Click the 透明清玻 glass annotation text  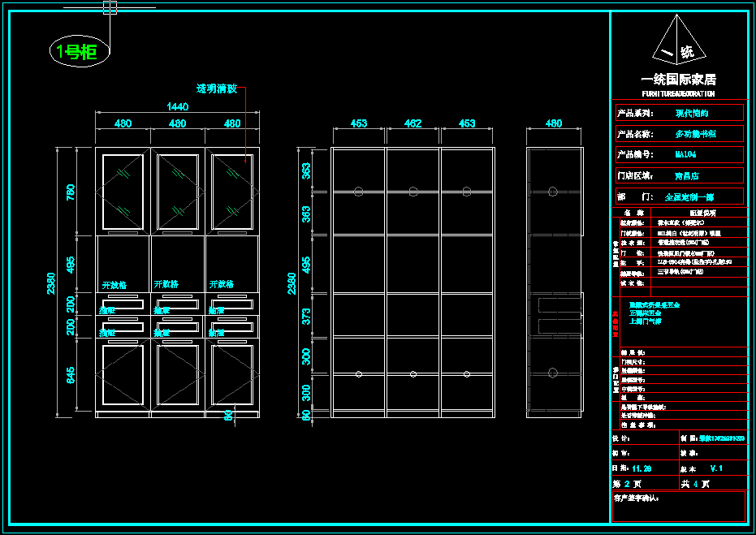pyautogui.click(x=217, y=88)
